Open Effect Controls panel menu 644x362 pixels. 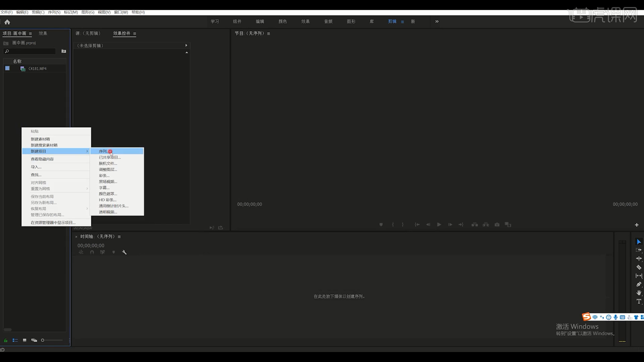[135, 34]
